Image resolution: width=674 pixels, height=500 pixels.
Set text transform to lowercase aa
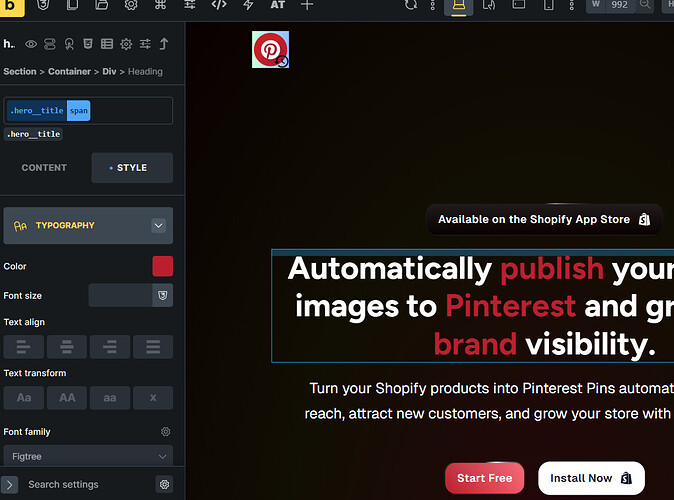[110, 398]
